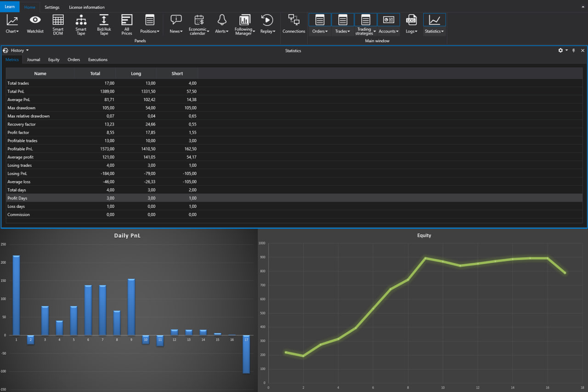588x392 pixels.
Task: Pin the Statistics panel
Action: 574,51
